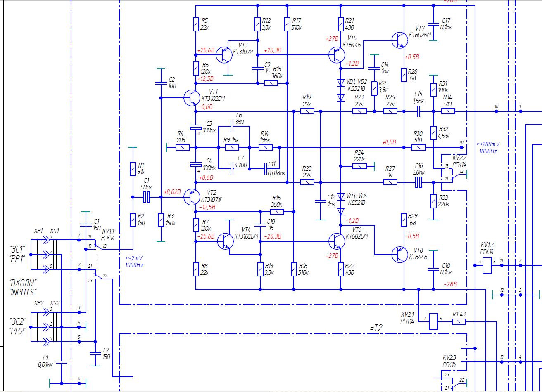
Task: Click the R13 3,3к resistor label
Action: click(269, 269)
